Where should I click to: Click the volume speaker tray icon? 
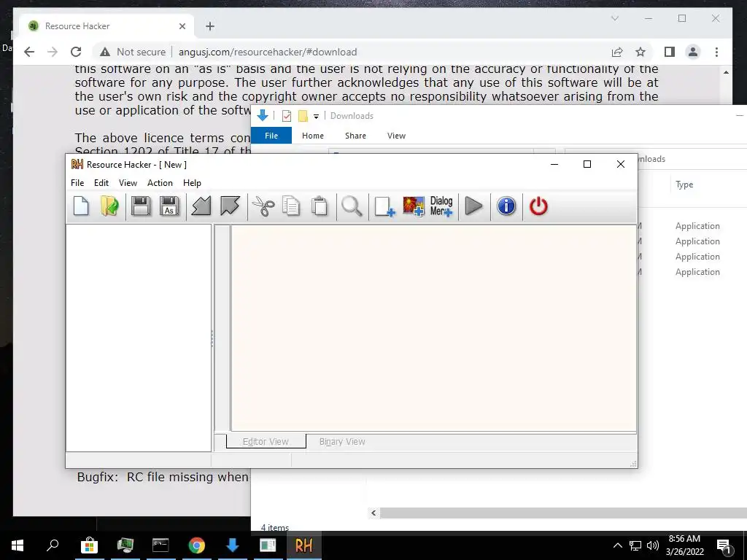point(653,545)
